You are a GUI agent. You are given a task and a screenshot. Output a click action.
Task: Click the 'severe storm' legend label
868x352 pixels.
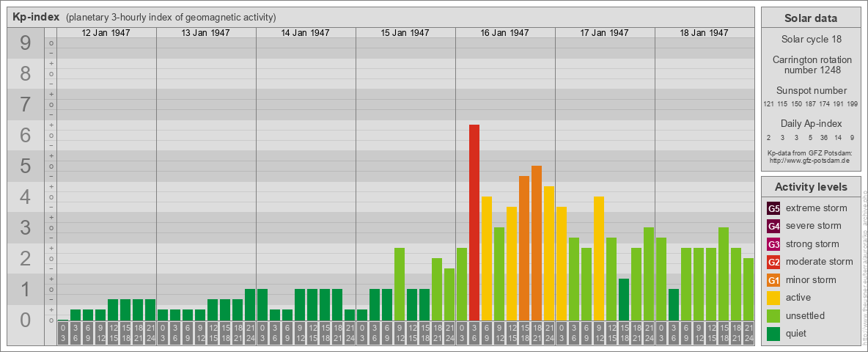[x=814, y=227]
